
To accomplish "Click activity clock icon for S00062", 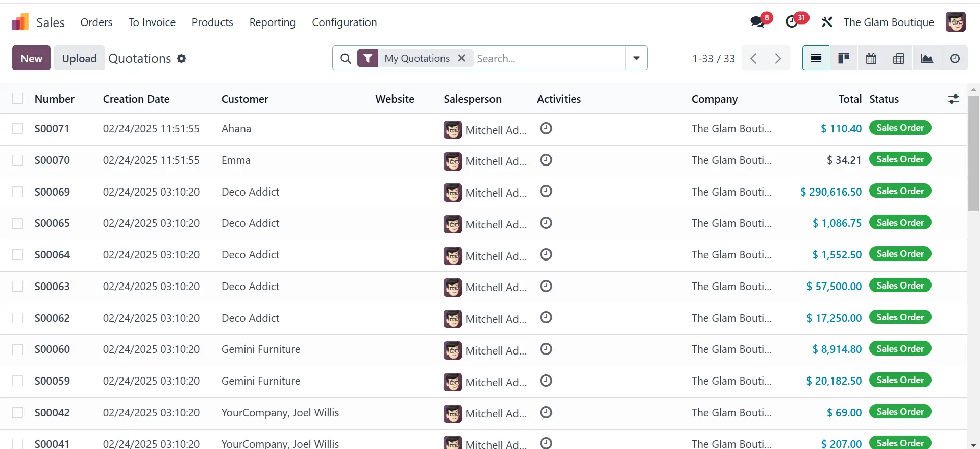I will tap(546, 317).
